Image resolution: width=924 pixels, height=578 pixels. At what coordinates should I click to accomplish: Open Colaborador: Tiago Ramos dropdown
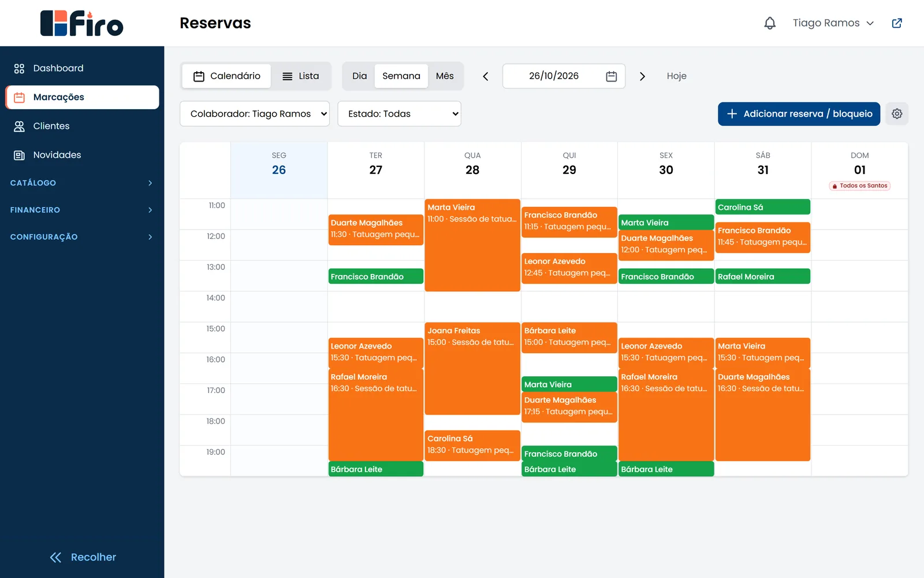click(x=255, y=114)
